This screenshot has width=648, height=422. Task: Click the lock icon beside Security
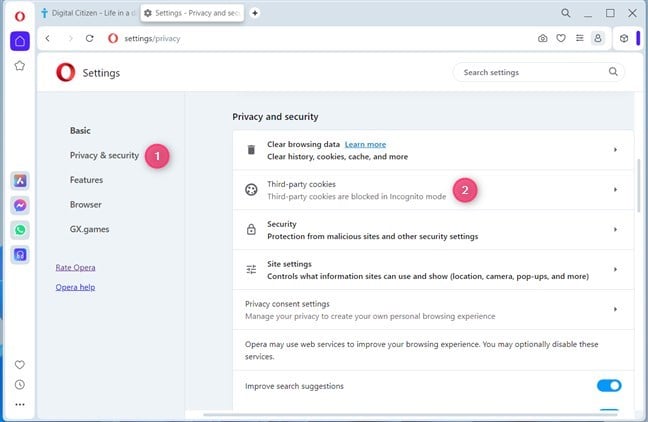(251, 229)
